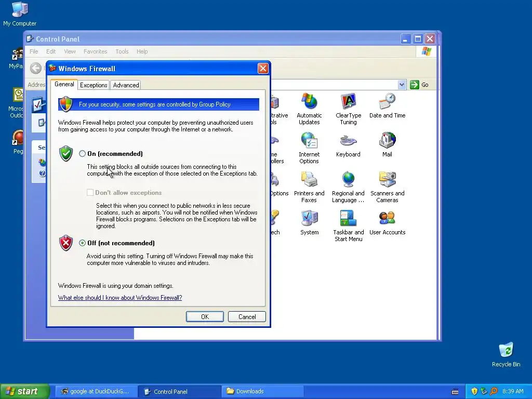
Task: Close the Windows Firewall dialog
Action: pyautogui.click(x=263, y=69)
